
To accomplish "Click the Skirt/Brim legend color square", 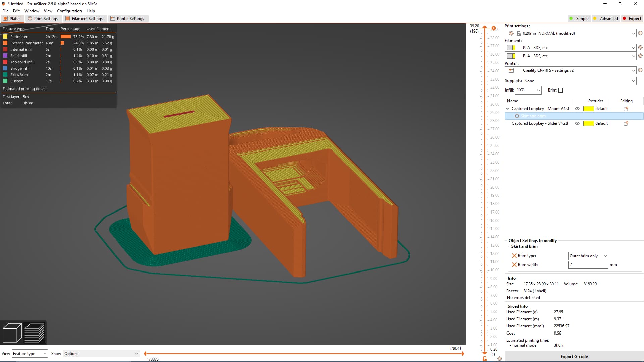I will pyautogui.click(x=5, y=75).
